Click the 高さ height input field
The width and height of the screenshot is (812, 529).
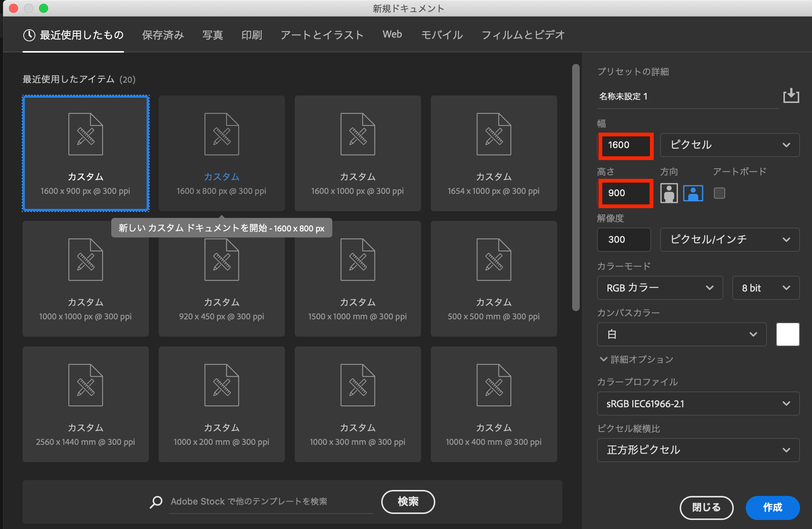(625, 193)
